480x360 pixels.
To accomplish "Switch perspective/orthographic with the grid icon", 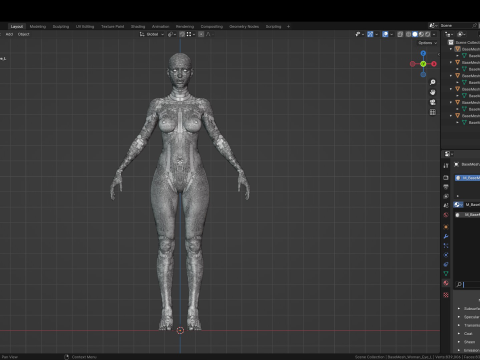I will (x=433, y=112).
